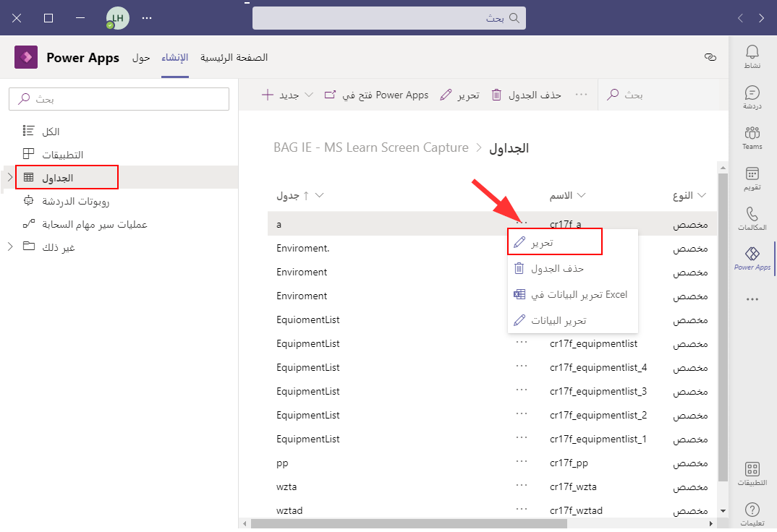This screenshot has width=777, height=532.
Task: Click حذف الجدول button in command bar
Action: pos(526,95)
